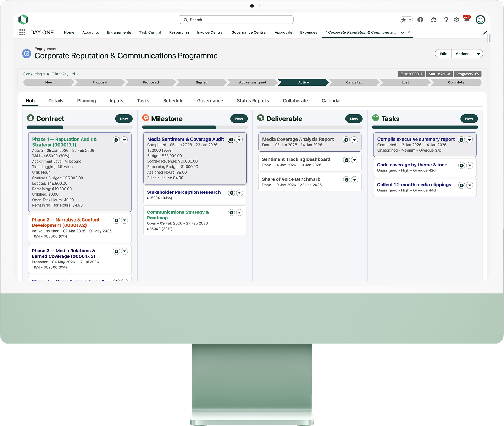Click the global create plus icon
This screenshot has width=504, height=426.
pos(420,20)
